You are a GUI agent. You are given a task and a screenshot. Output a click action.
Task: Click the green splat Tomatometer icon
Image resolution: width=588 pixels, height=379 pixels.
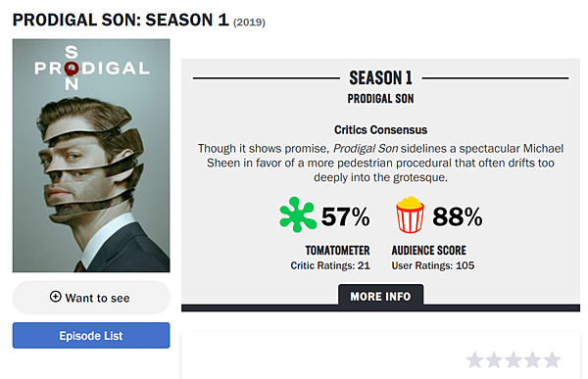pyautogui.click(x=298, y=214)
